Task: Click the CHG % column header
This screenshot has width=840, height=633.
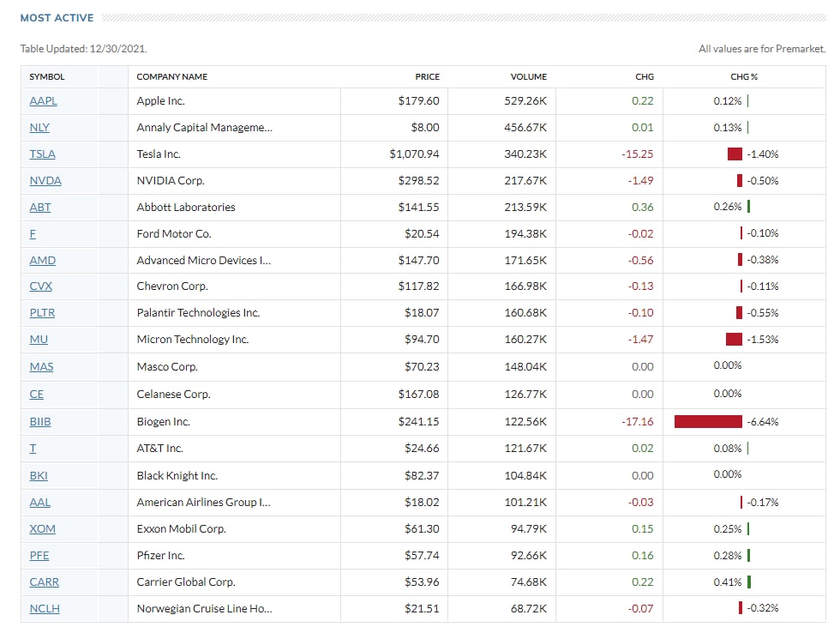Action: coord(744,76)
